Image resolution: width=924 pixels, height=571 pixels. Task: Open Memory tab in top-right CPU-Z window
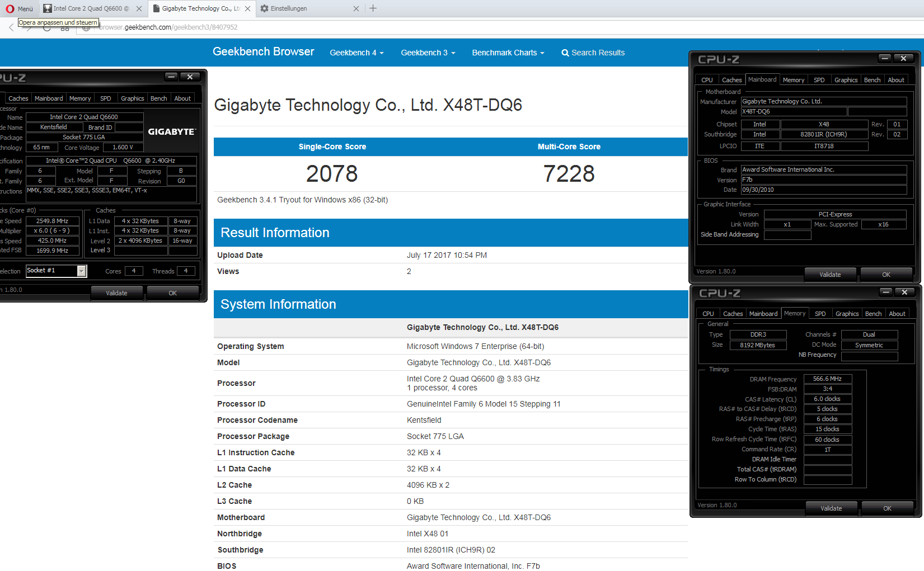point(793,80)
